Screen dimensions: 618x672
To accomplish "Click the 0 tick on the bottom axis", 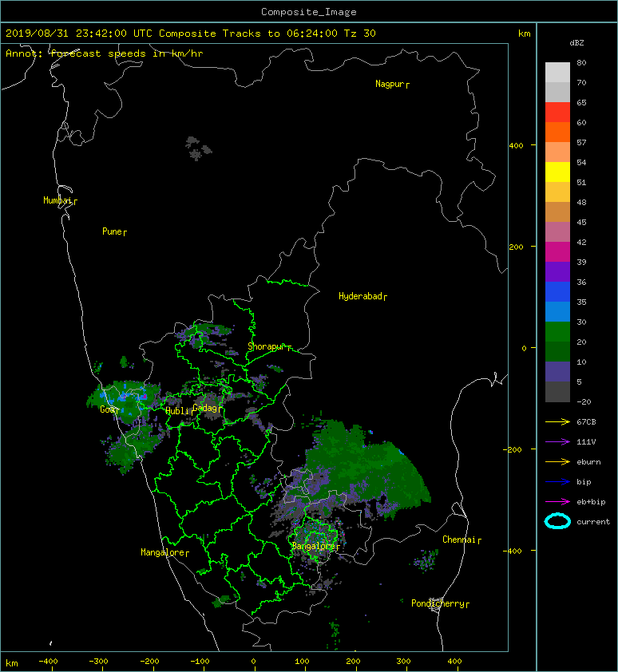I will (x=253, y=662).
